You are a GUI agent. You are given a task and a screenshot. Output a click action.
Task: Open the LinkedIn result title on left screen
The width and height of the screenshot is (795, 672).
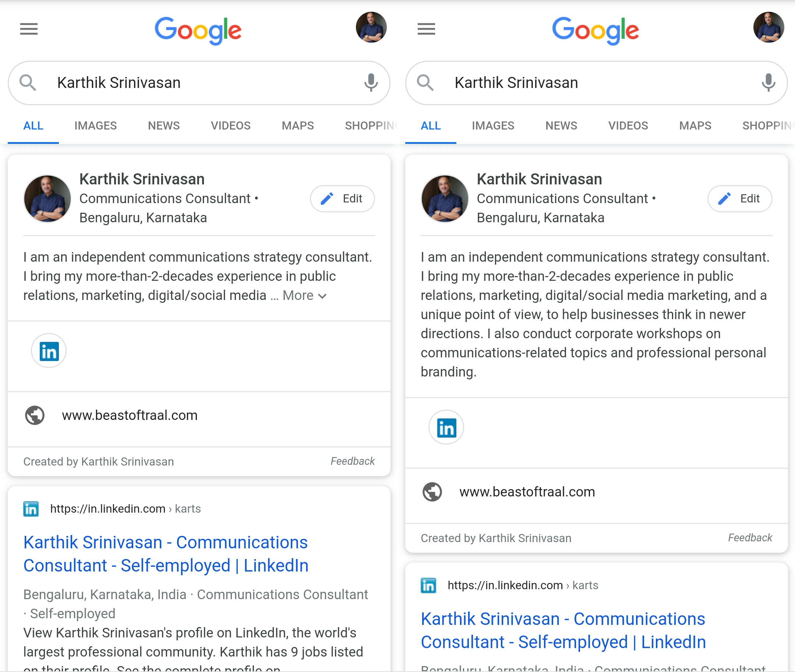tap(166, 554)
